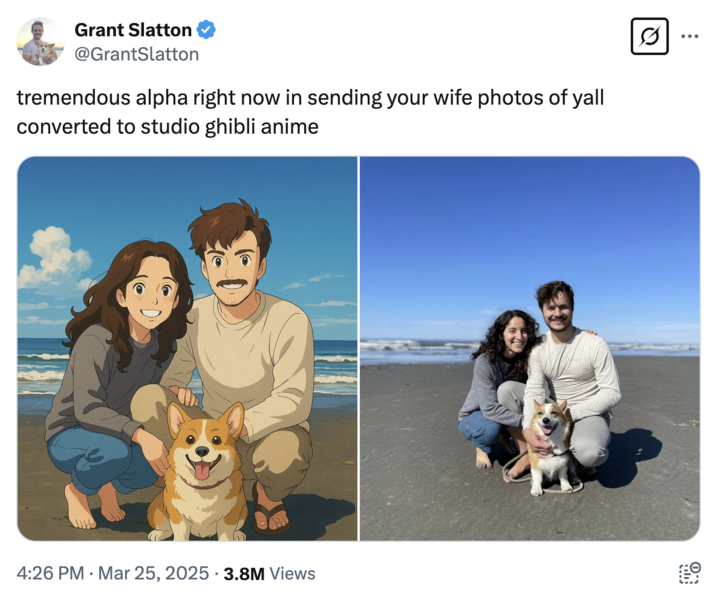Screen dimensions: 716x600
Task: Click the anime woman's smiling face
Action: pos(147,293)
